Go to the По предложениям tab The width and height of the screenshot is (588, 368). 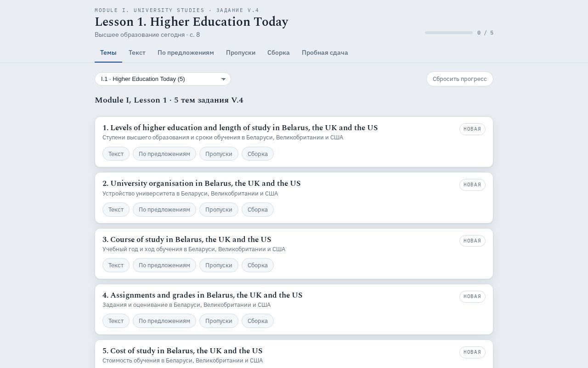(x=186, y=53)
